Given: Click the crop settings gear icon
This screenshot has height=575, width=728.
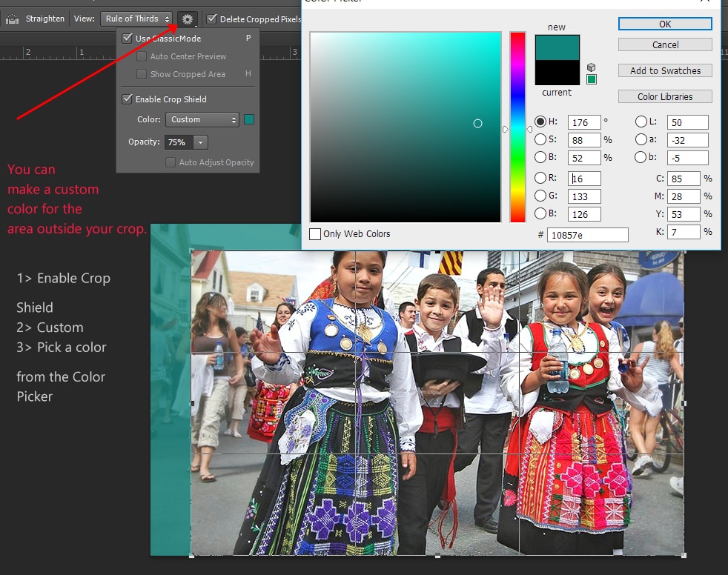Looking at the screenshot, I should tap(188, 19).
